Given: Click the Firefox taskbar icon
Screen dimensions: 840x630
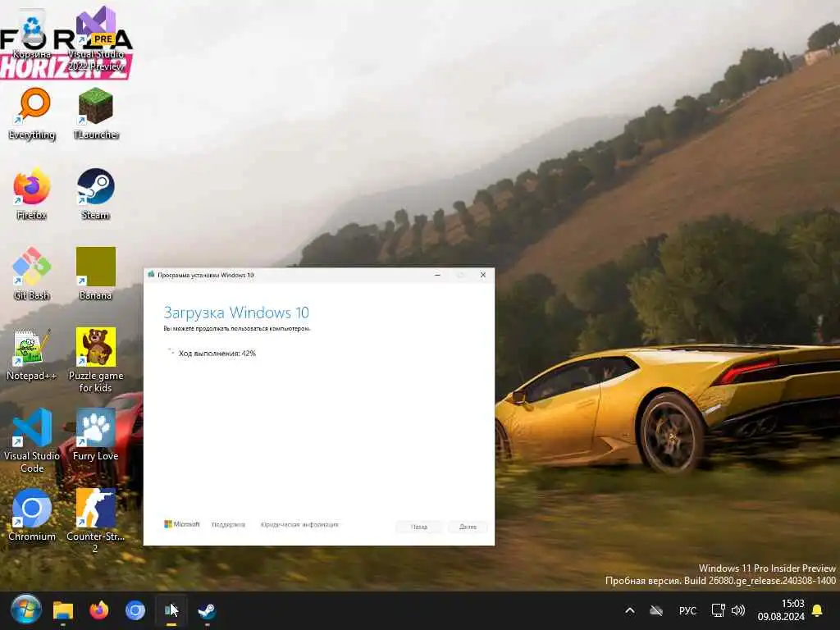Looking at the screenshot, I should pyautogui.click(x=98, y=610).
